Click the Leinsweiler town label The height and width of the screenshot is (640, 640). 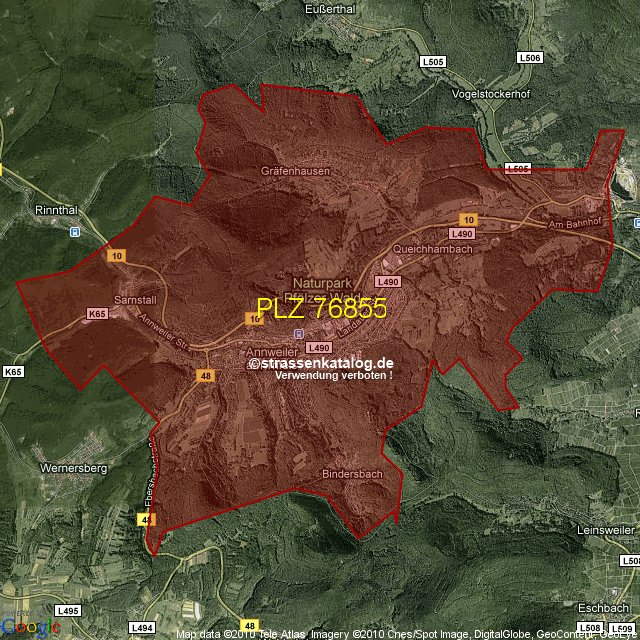point(608,529)
